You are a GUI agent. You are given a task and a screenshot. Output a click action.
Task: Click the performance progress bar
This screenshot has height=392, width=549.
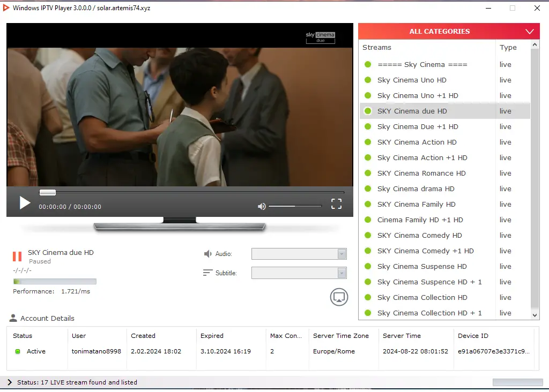tap(55, 282)
